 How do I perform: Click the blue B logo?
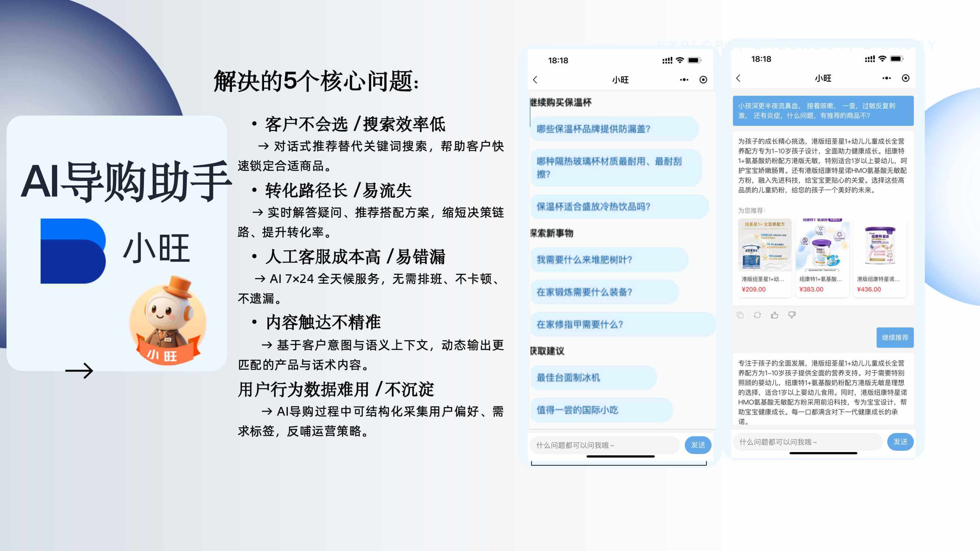pos(73,251)
